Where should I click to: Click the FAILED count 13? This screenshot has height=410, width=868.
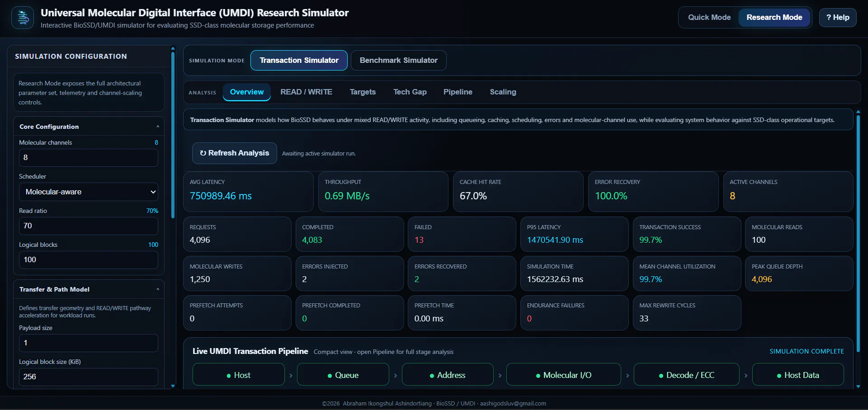pyautogui.click(x=419, y=240)
